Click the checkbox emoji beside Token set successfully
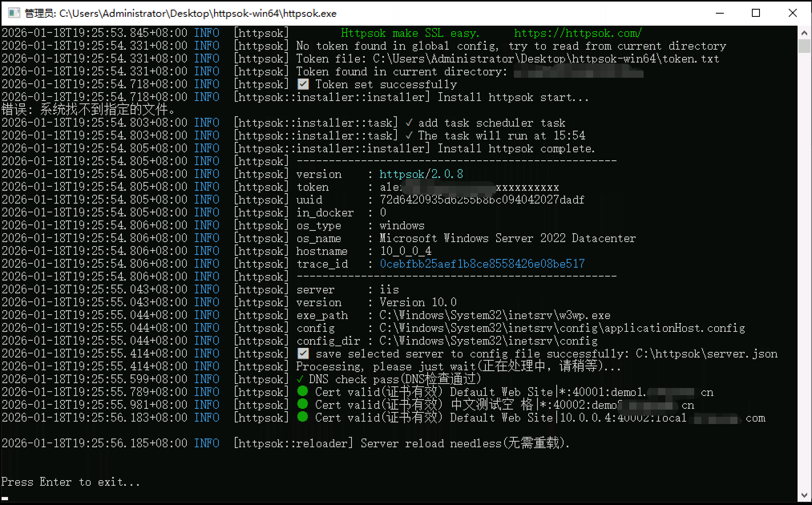Screen dimensions: 812x505 coord(303,84)
